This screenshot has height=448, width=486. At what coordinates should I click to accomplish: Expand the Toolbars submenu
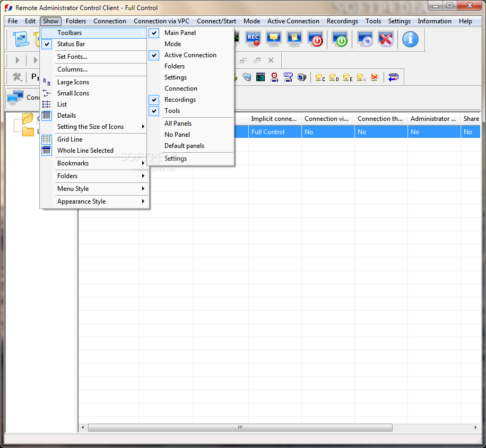(x=93, y=33)
